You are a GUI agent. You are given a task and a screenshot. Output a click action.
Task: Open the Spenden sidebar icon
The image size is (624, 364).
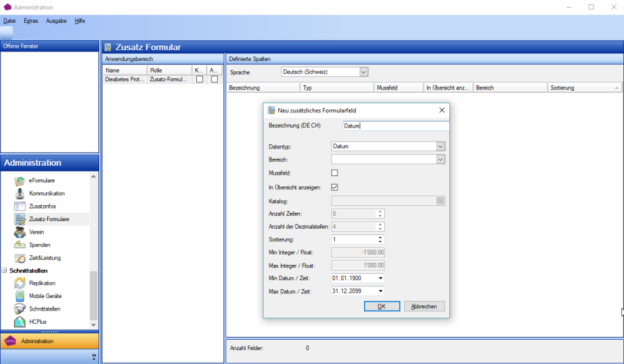20,245
